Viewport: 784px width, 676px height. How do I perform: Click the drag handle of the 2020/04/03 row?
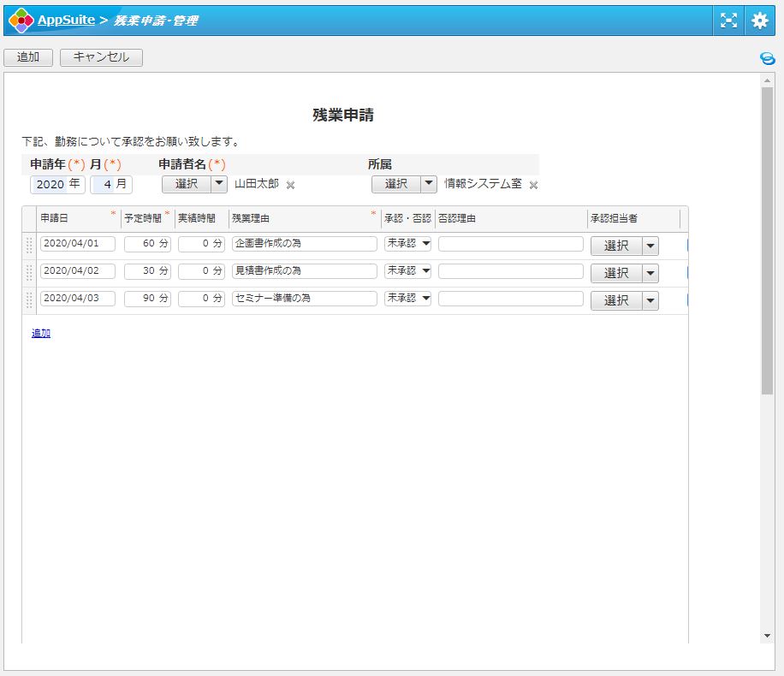29,299
